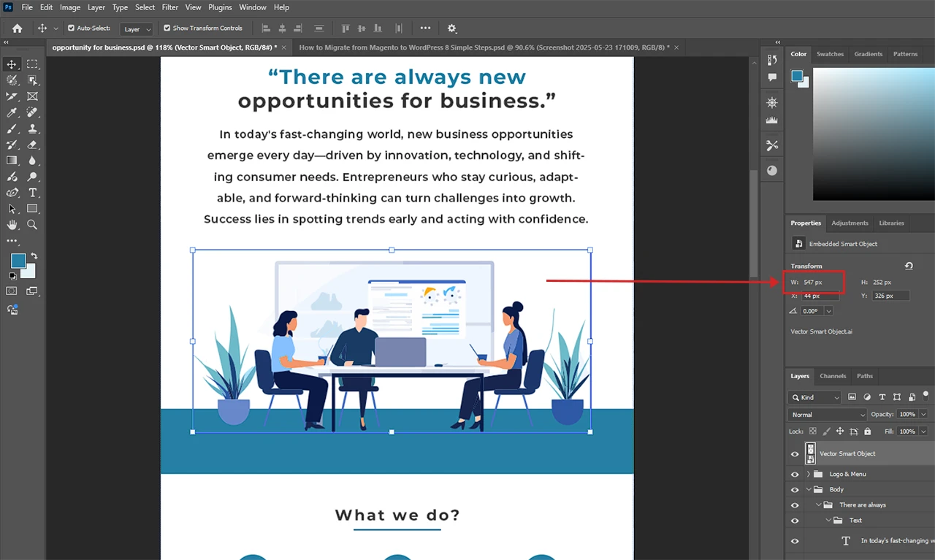Open the Normal blend mode dropdown
Viewport: 935px width, 560px height.
click(826, 415)
